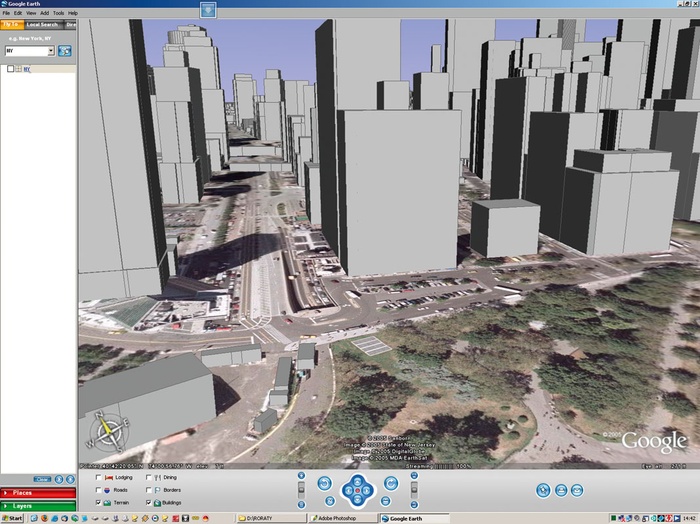Click the tilt slider handle
This screenshot has height=524, width=700.
414,490
